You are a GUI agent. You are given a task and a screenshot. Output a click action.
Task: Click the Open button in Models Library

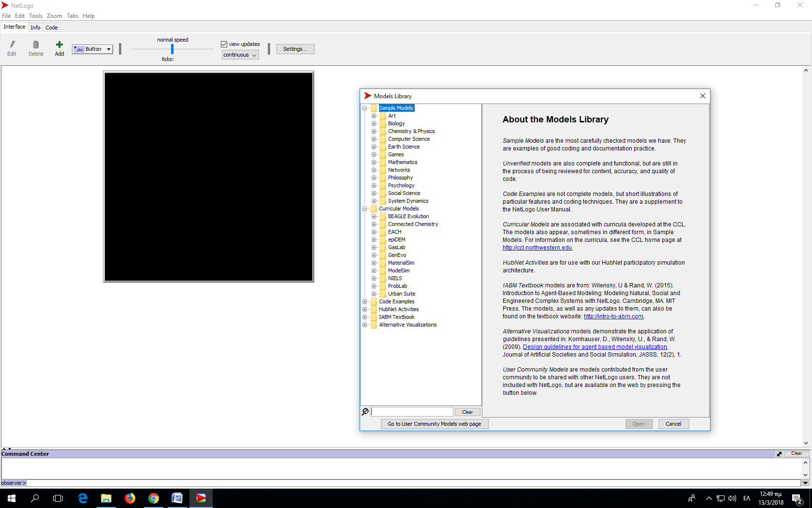[638, 424]
